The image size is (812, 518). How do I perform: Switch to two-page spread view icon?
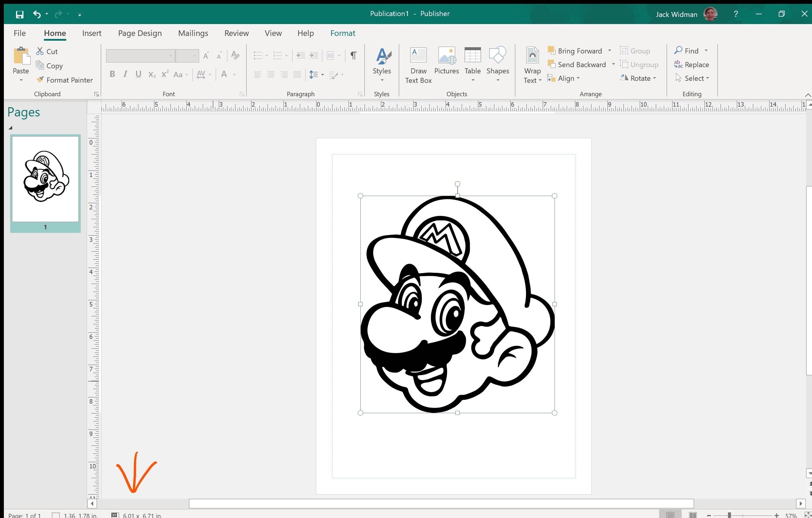point(693,515)
